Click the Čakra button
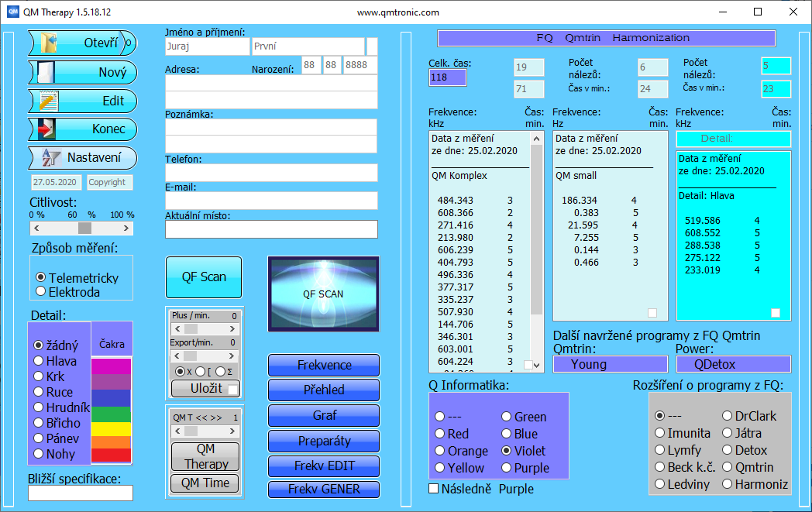The width and height of the screenshot is (812, 512). pyautogui.click(x=112, y=339)
